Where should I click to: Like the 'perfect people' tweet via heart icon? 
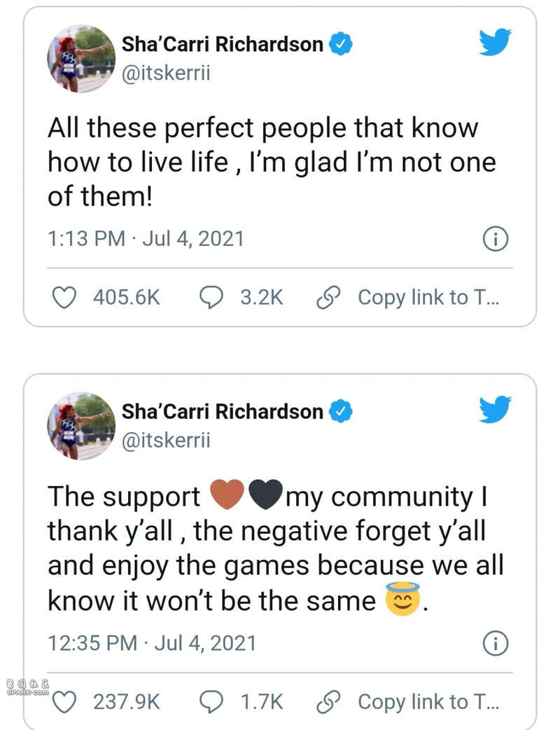point(64,298)
